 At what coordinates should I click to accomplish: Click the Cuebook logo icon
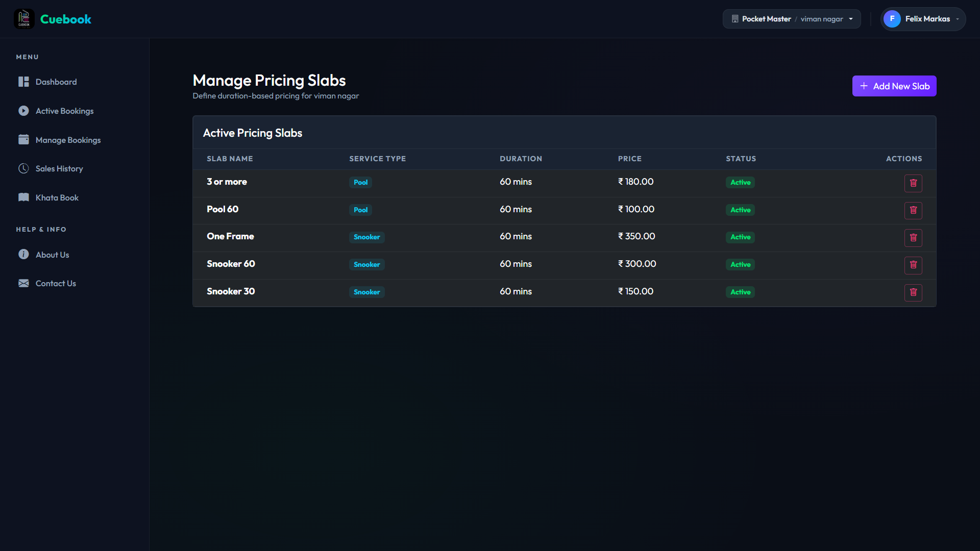point(24,19)
